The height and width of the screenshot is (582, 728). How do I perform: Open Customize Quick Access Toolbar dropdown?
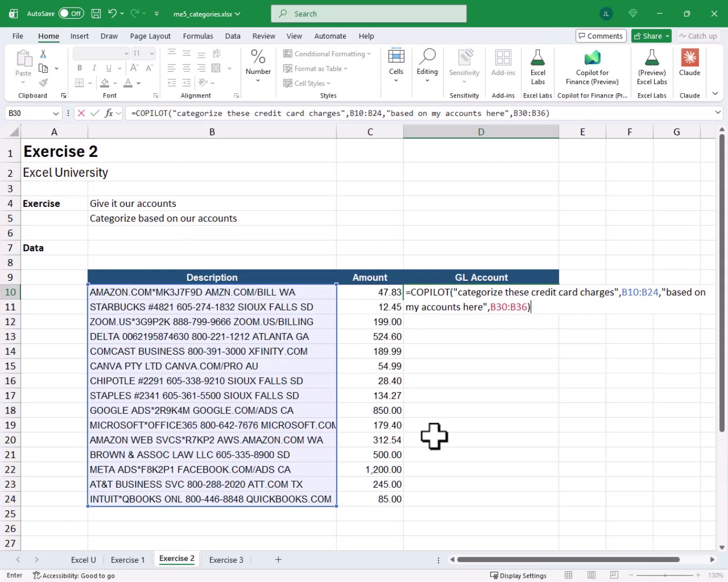click(x=157, y=13)
